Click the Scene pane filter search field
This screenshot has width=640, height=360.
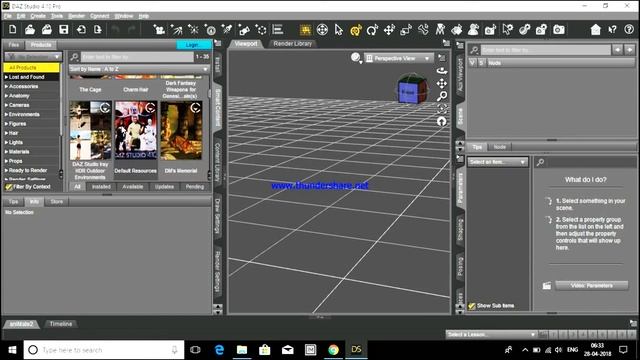coord(545,50)
